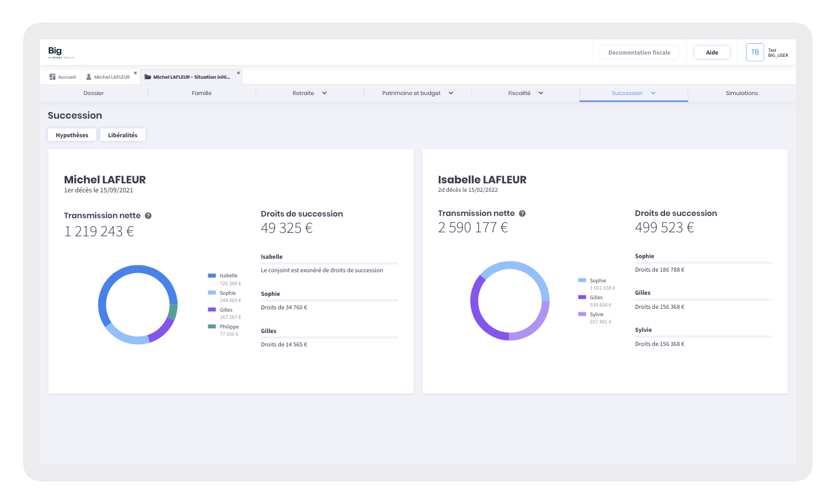Viewport: 836px width, 504px height.
Task: Expand the Succession menu chevron
Action: (653, 93)
